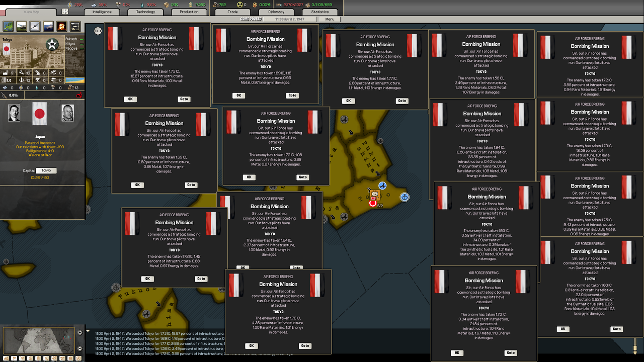644x362 pixels.
Task: Switch to mountain terrain map mode
Action: point(6,358)
